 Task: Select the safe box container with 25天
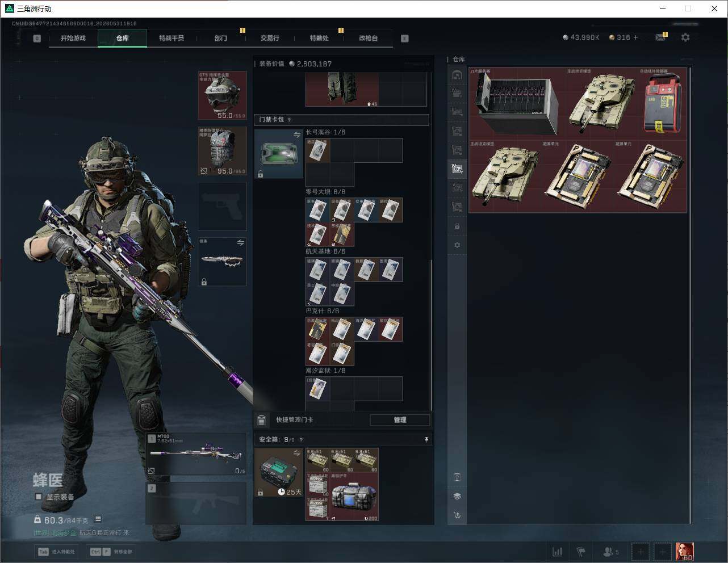pos(278,472)
